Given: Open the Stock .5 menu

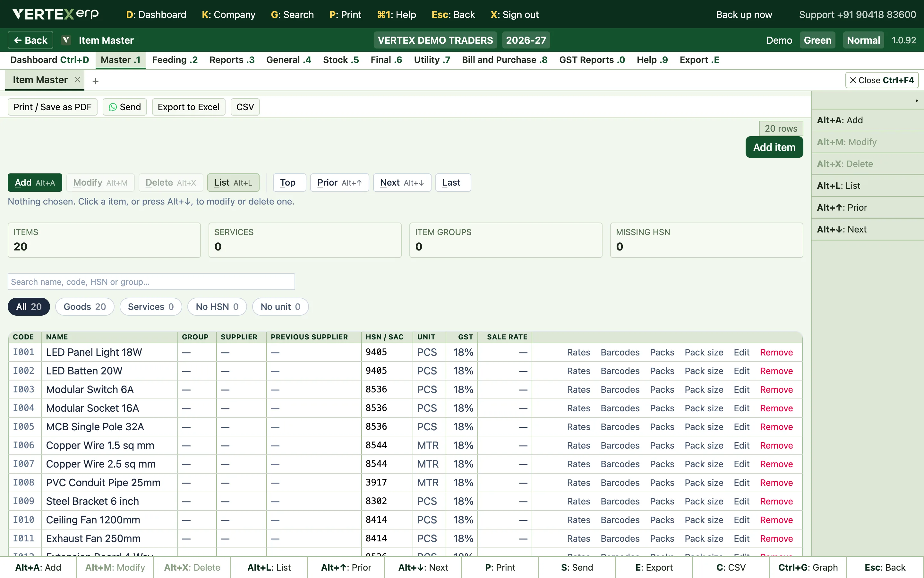Looking at the screenshot, I should (x=341, y=60).
